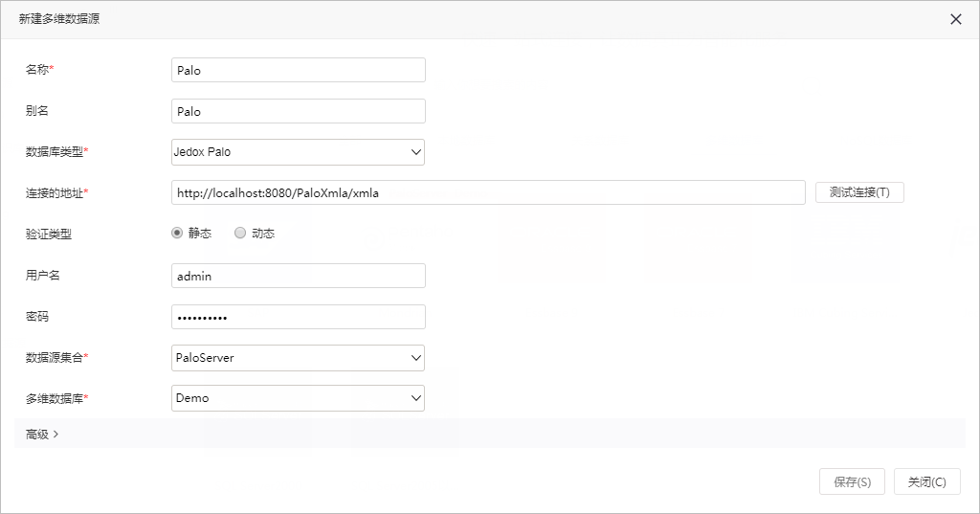Close the 新建多维数据源 dialog with X

pos(956,19)
